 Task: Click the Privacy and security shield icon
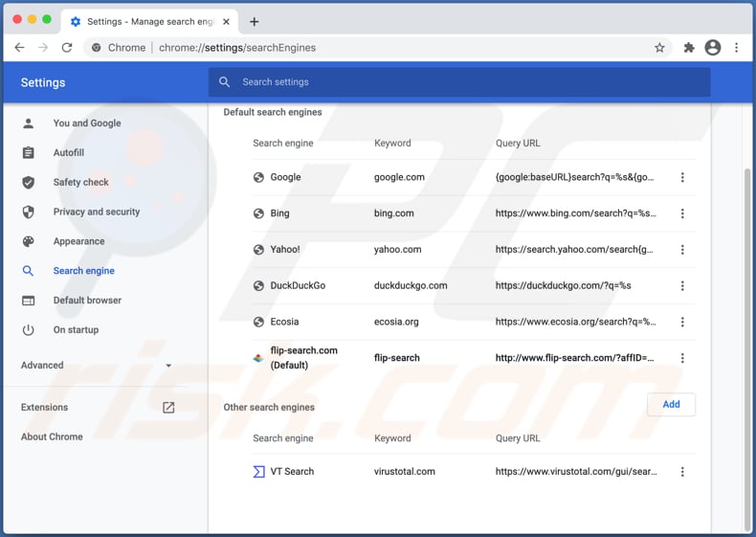(29, 212)
